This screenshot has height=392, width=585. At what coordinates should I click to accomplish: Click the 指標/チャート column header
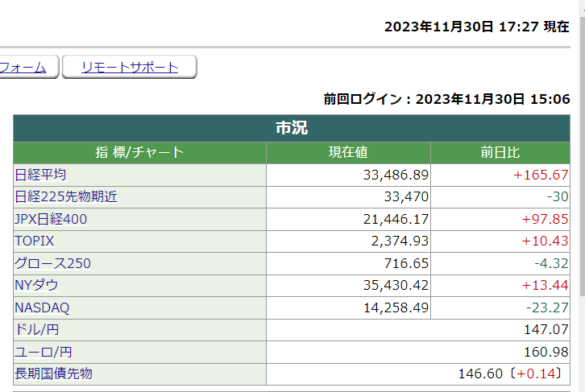[139, 152]
